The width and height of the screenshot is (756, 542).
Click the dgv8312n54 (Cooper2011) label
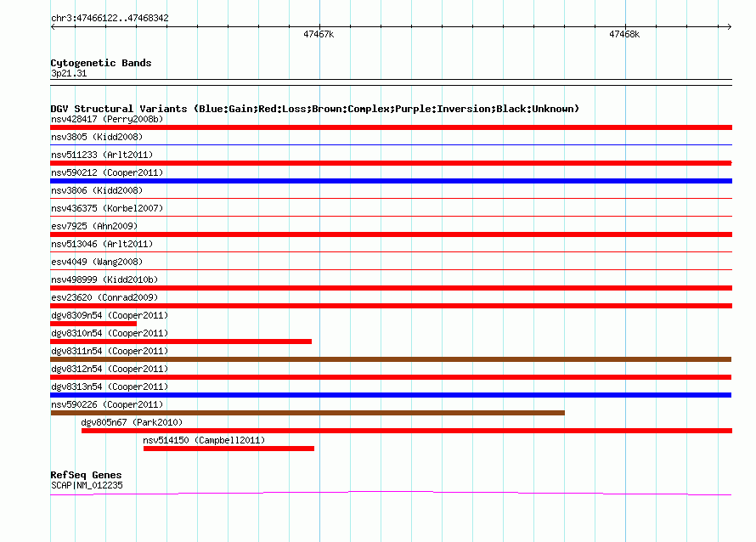click(x=110, y=369)
